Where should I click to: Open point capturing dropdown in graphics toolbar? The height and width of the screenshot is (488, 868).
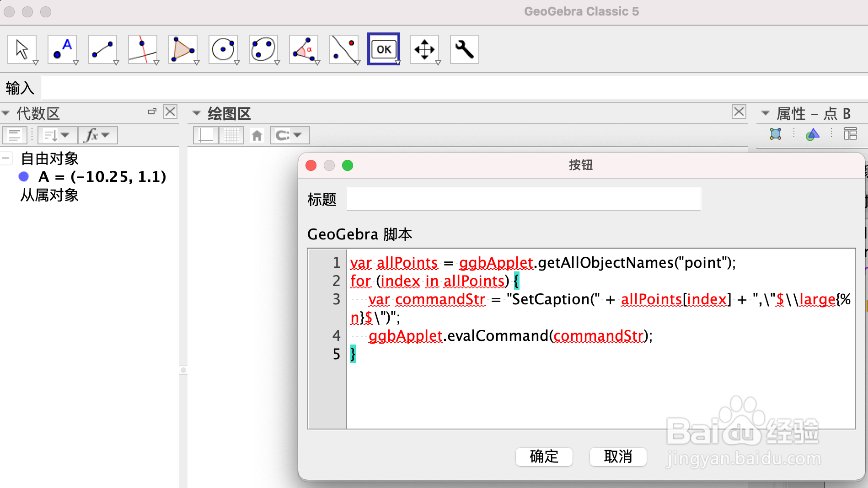290,135
